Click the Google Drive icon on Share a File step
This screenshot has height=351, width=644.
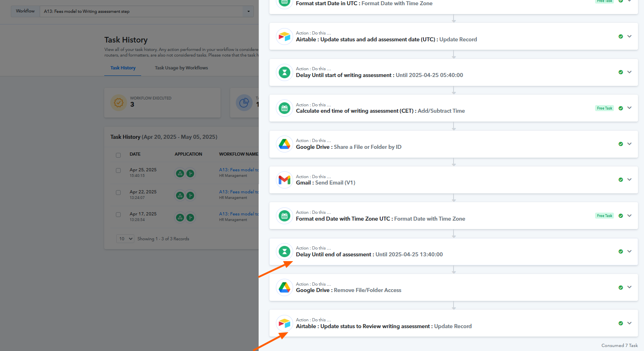[x=284, y=144]
